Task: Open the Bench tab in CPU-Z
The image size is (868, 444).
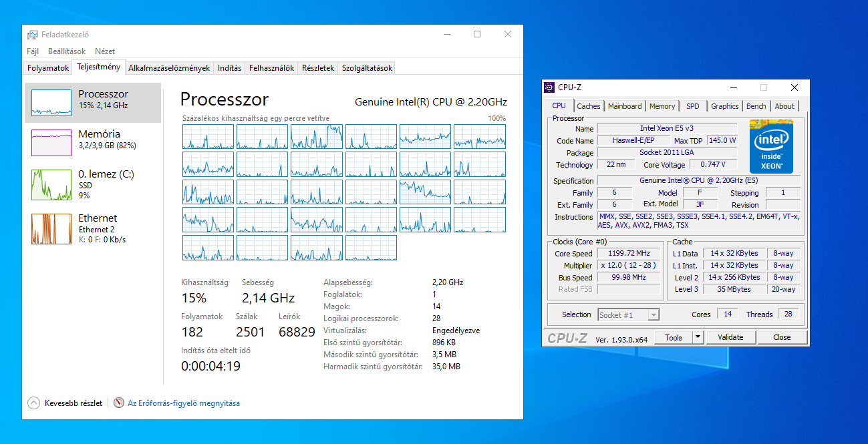Action: [756, 106]
